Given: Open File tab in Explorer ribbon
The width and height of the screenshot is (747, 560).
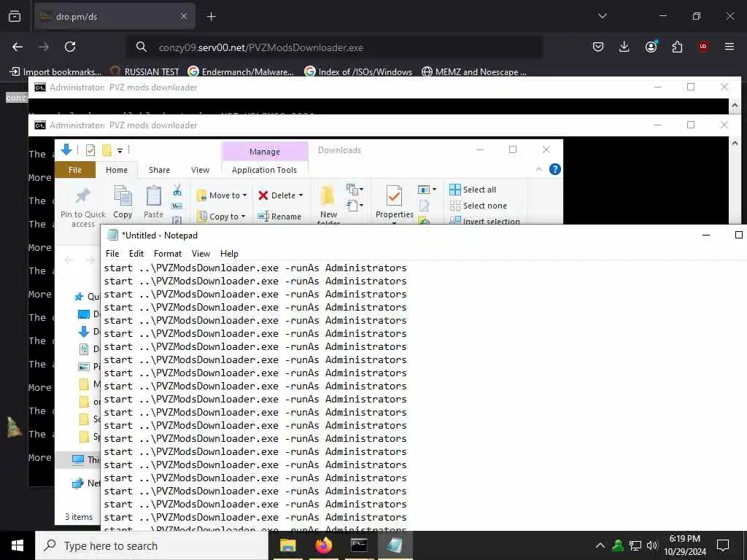Looking at the screenshot, I should click(75, 170).
